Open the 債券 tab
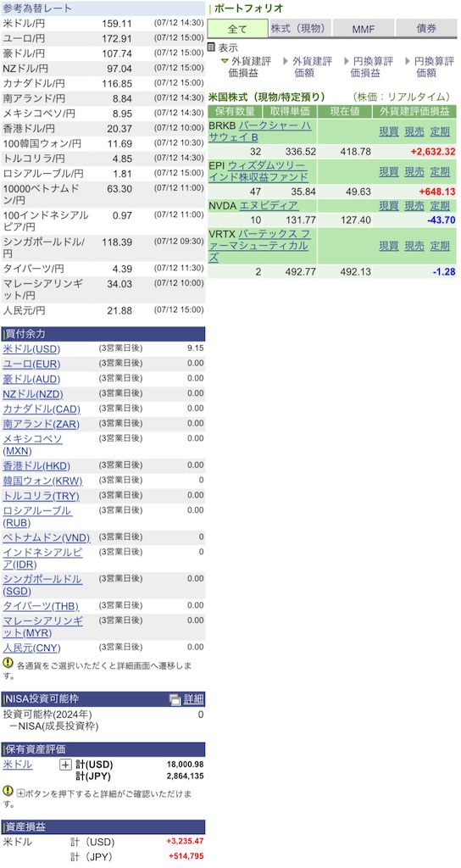461x868 pixels. pyautogui.click(x=425, y=28)
